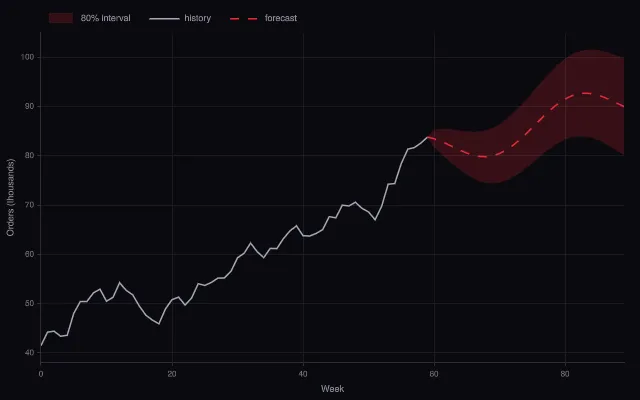Click the y-axis tick label 90
Image resolution: width=640 pixels, height=400 pixels.
pyautogui.click(x=30, y=106)
